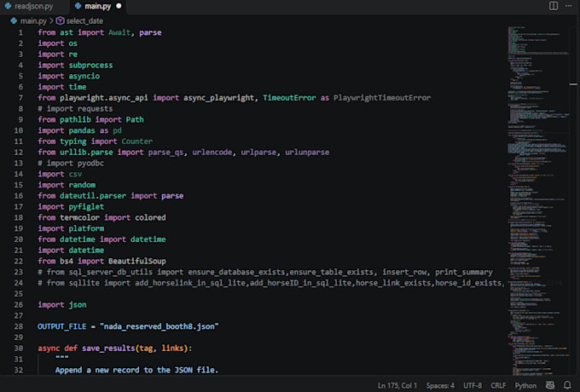Click the word Await on line 1
Image resolution: width=580 pixels, height=392 pixels.
tap(119, 32)
